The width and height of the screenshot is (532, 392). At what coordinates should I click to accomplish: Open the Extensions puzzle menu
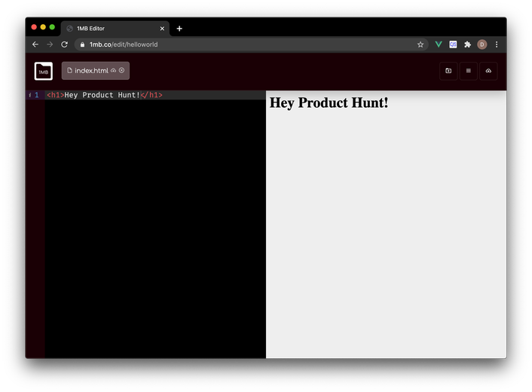click(x=467, y=44)
